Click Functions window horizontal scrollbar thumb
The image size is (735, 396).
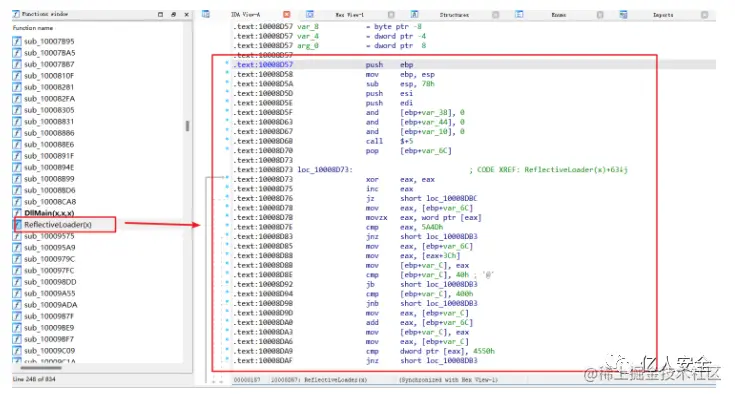[41, 367]
